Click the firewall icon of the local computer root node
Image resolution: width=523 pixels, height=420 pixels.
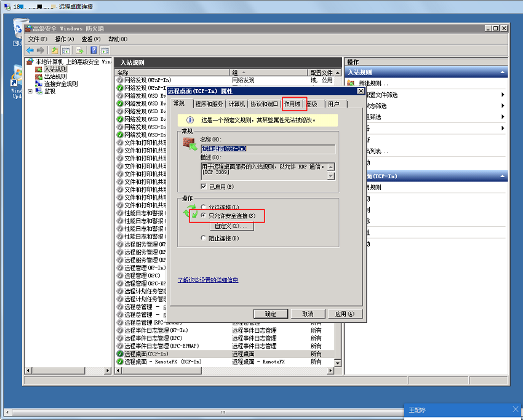(x=30, y=61)
